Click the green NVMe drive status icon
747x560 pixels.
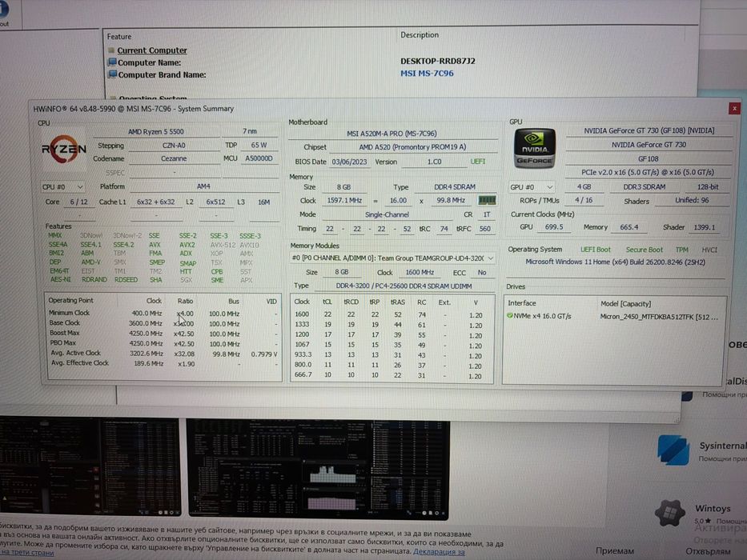[x=510, y=315]
